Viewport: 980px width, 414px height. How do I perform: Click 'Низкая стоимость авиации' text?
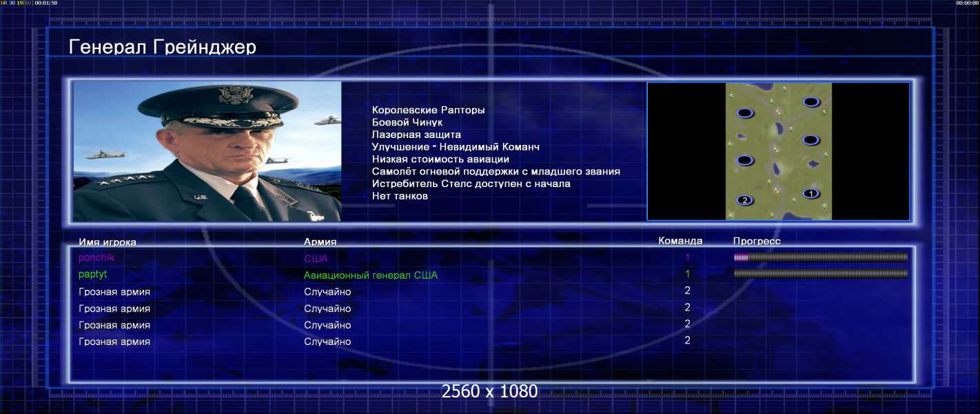tap(440, 159)
